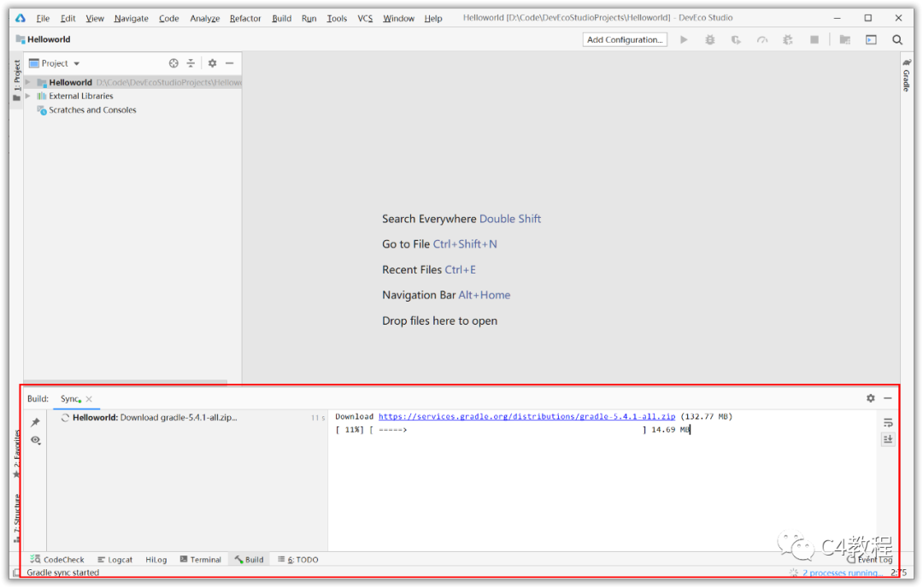923x588 pixels.
Task: Open the Tools menu
Action: pos(338,18)
